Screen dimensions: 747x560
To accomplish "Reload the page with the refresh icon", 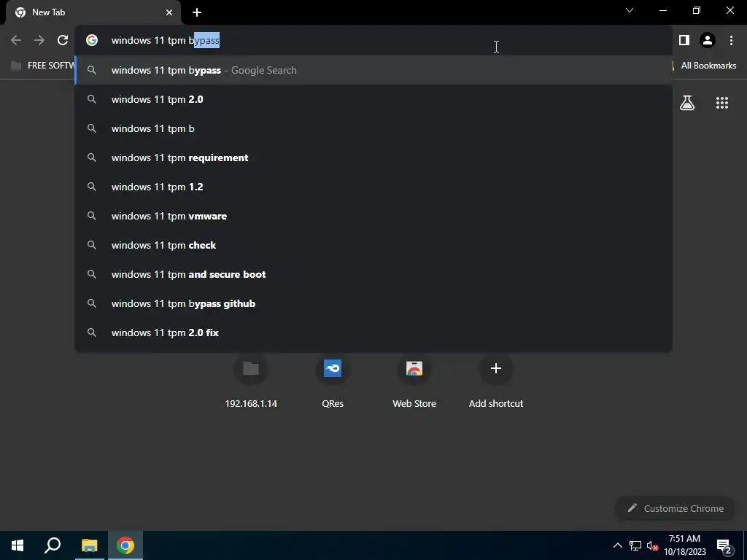I will click(63, 40).
